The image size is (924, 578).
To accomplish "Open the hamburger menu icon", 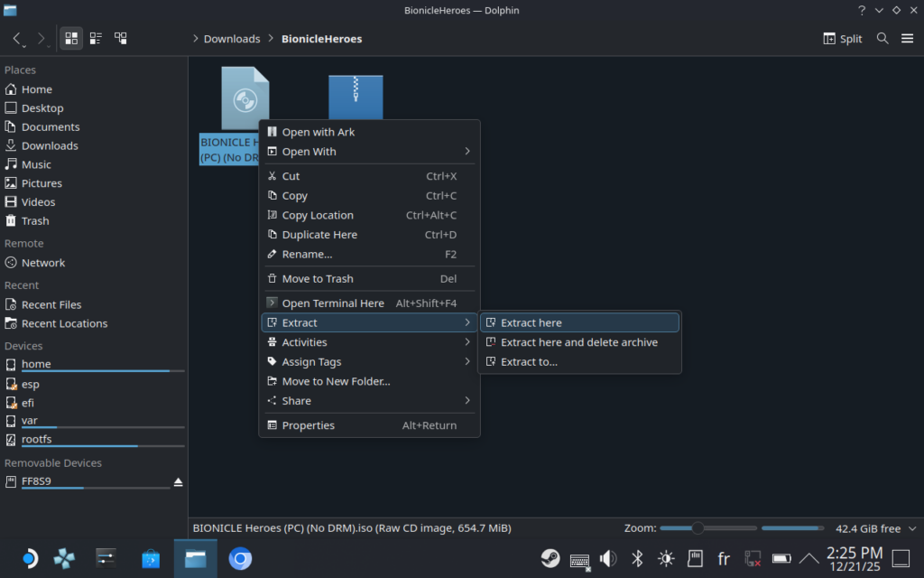I will pyautogui.click(x=907, y=38).
